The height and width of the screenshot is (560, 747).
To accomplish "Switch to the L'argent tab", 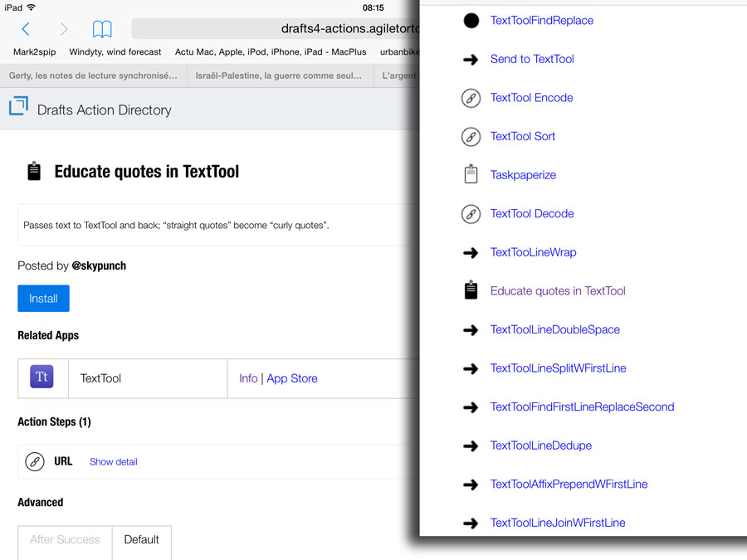I will point(397,75).
